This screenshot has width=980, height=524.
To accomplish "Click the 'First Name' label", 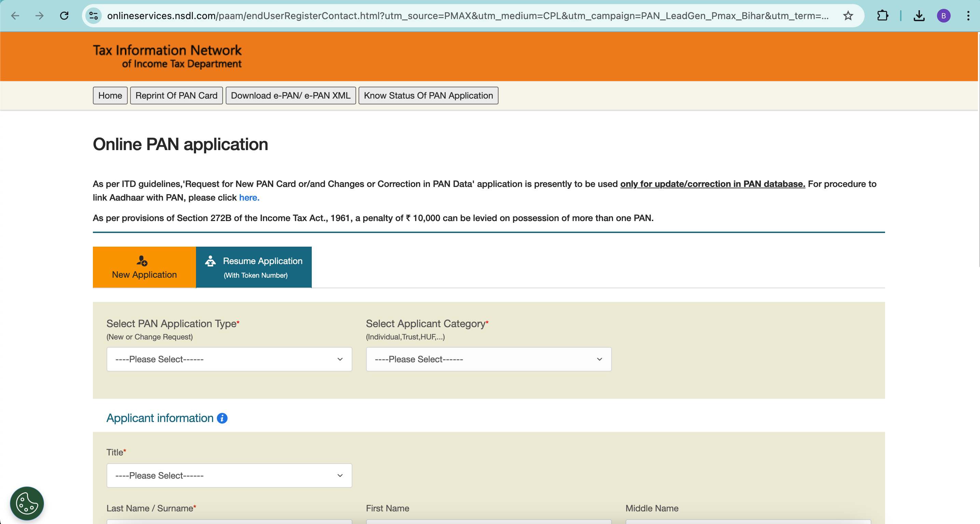I will [x=388, y=508].
